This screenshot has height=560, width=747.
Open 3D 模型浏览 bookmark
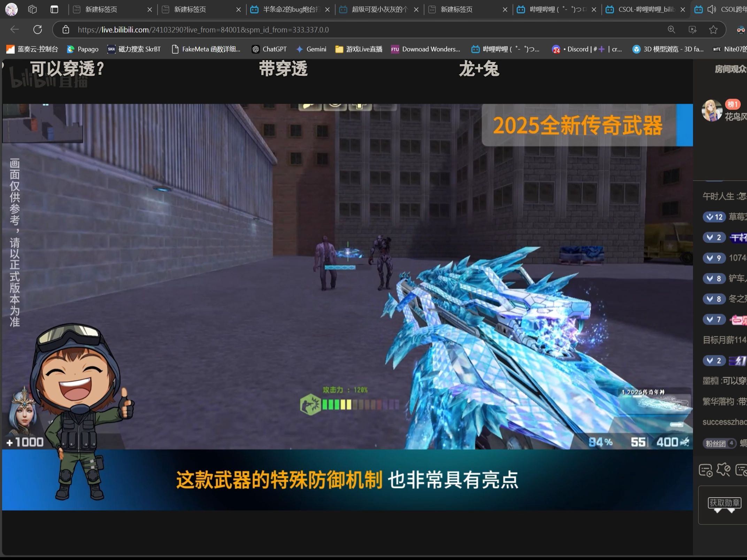click(668, 49)
